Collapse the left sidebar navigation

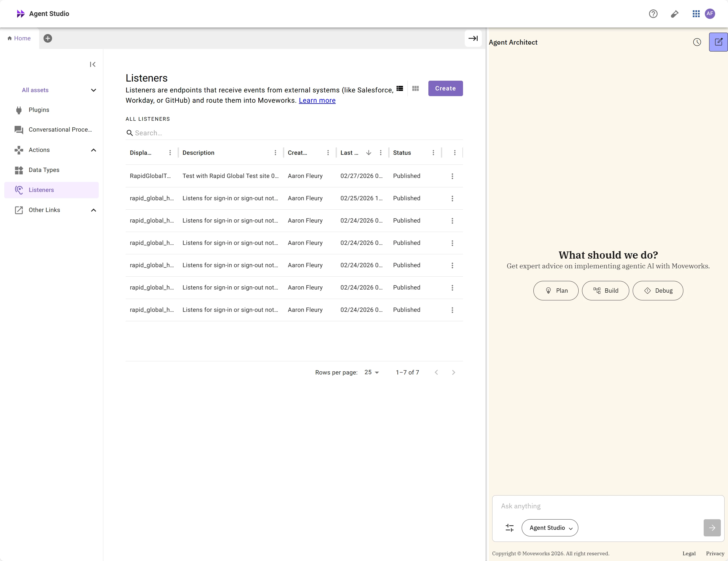coord(93,64)
